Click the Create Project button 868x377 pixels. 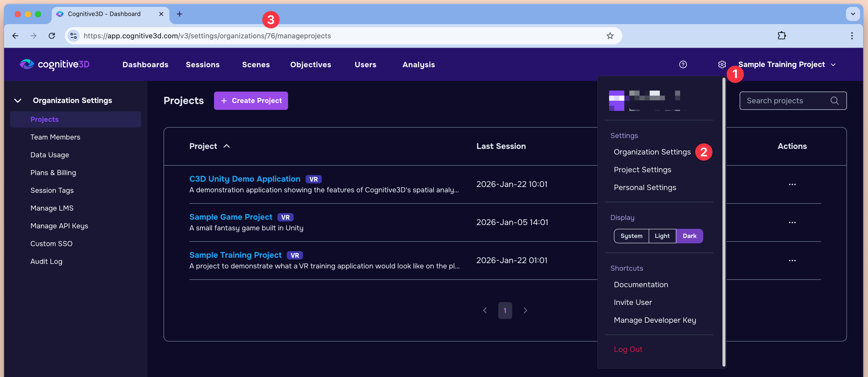[x=251, y=100]
